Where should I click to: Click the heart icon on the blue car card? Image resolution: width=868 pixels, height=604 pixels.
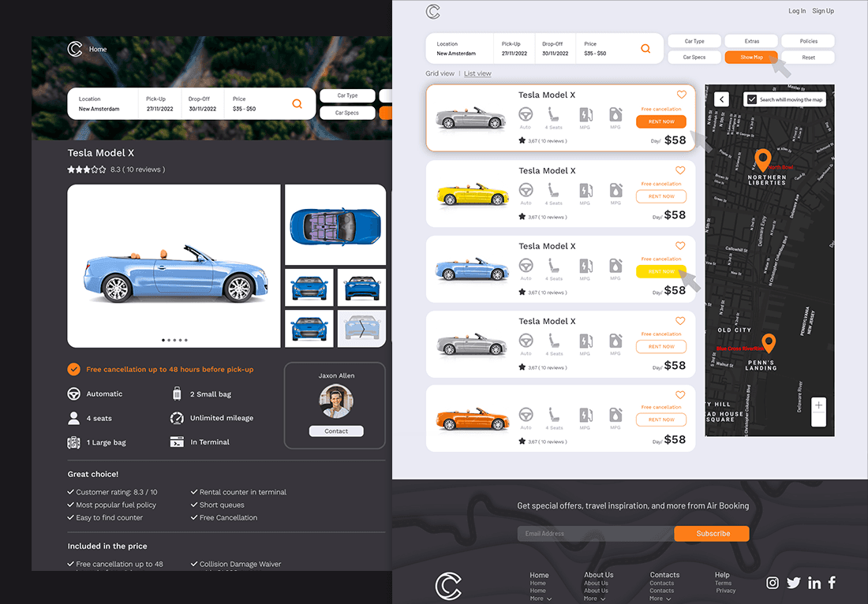680,245
